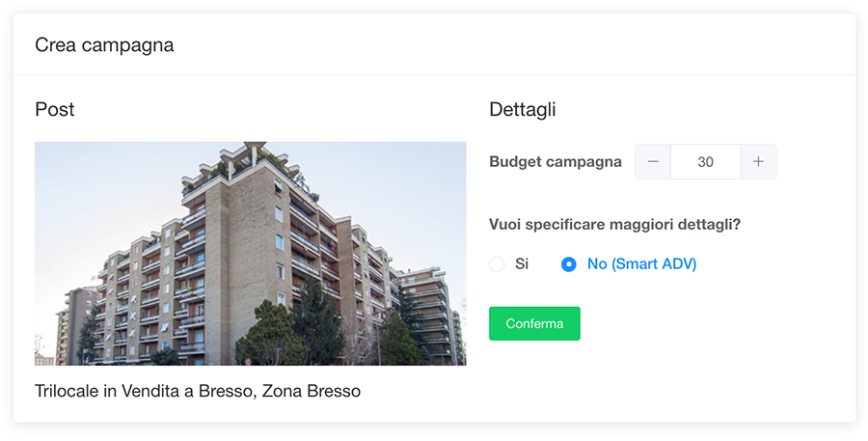Screen dimensions: 868x441
Task: Click the blue "No (Smart ADV)" label text
Action: point(641,264)
